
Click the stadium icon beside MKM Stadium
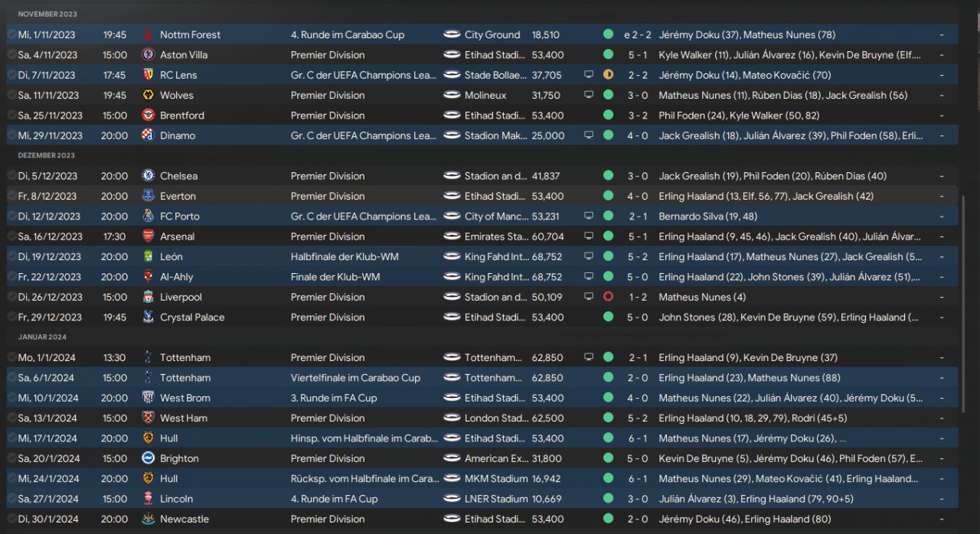coord(452,479)
